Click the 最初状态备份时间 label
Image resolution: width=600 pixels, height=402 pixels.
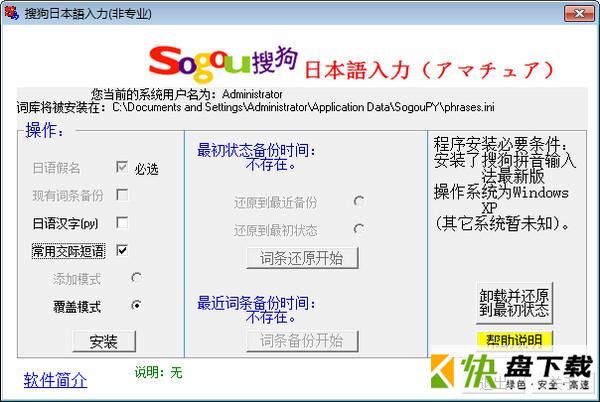256,150
